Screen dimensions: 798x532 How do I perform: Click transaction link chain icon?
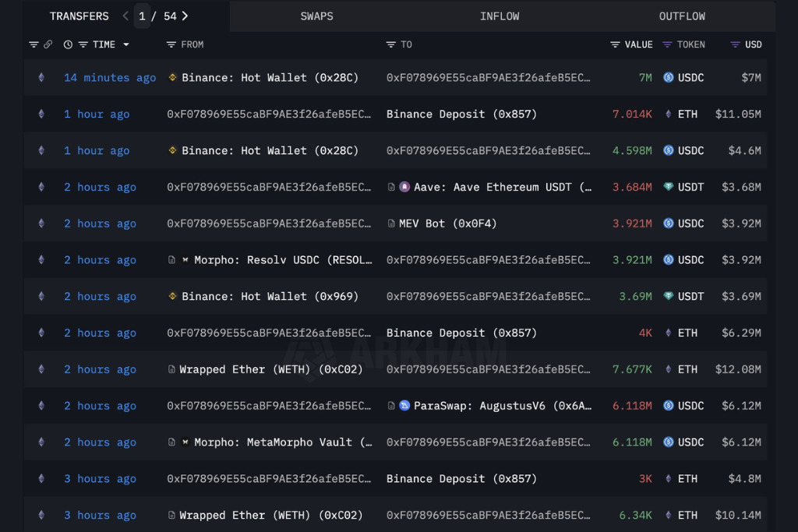click(x=48, y=44)
